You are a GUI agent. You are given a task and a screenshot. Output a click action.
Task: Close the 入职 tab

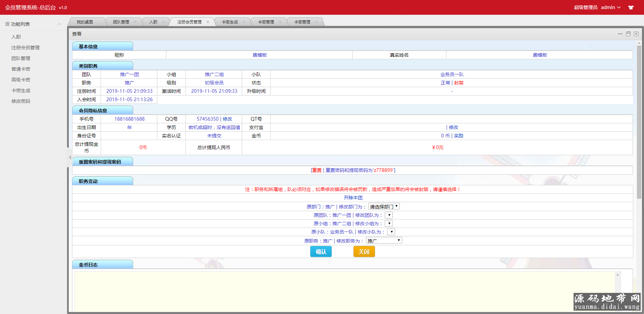coord(163,22)
